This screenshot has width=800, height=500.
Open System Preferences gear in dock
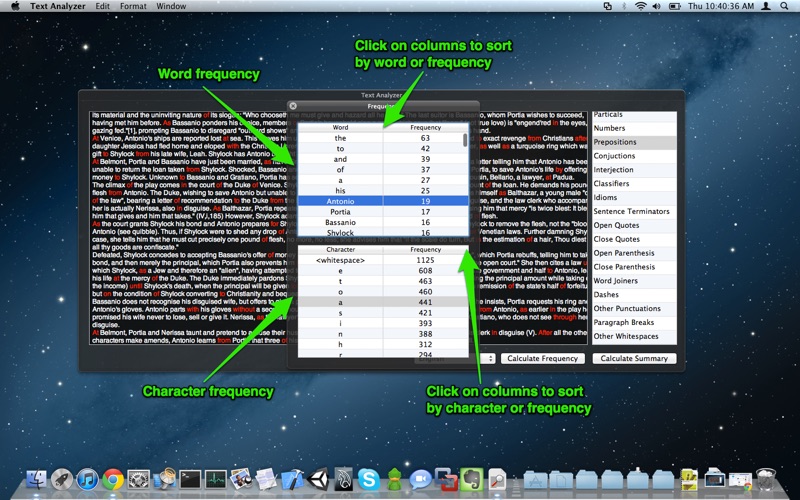pos(139,480)
